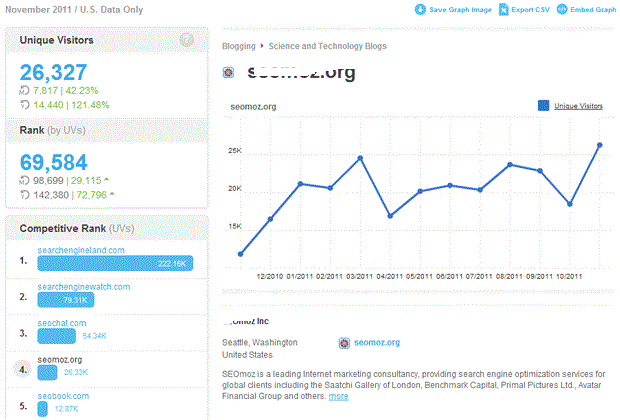Click the first lowest data point on graph
The height and width of the screenshot is (420, 620).
coord(240,254)
